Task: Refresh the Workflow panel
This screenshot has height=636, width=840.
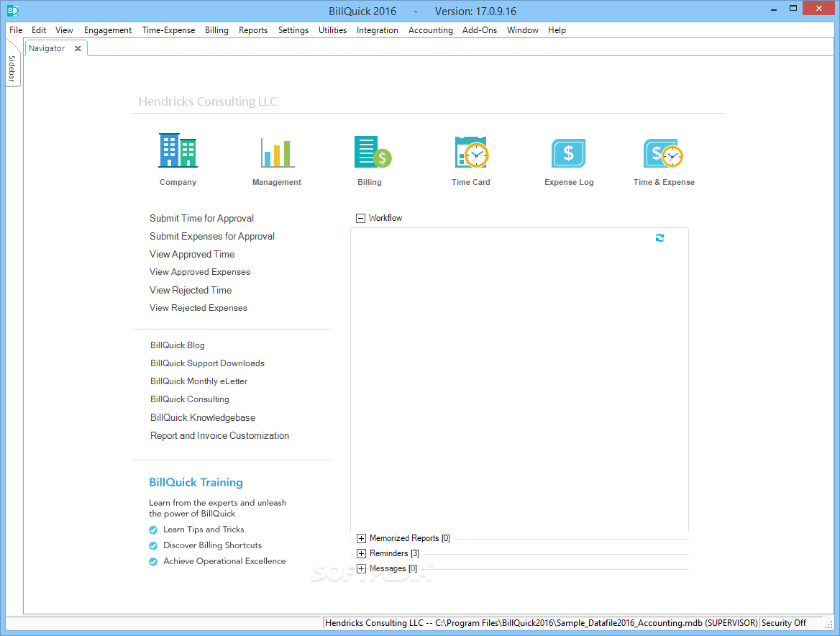Action: click(659, 237)
